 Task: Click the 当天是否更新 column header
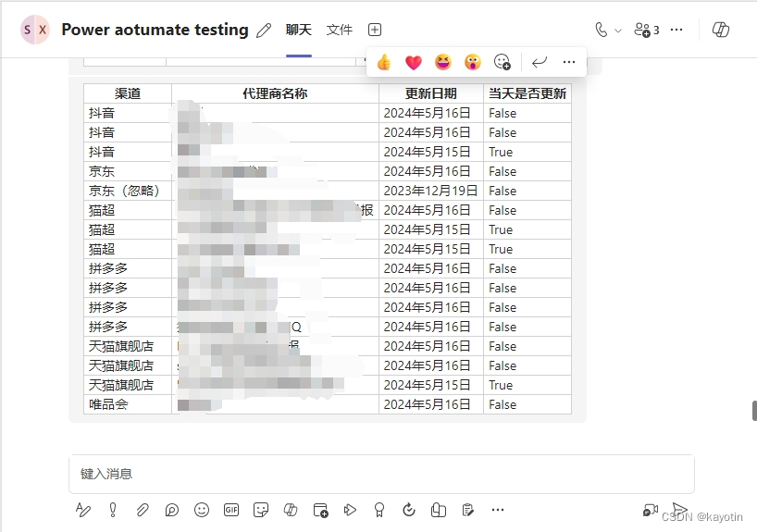(527, 93)
